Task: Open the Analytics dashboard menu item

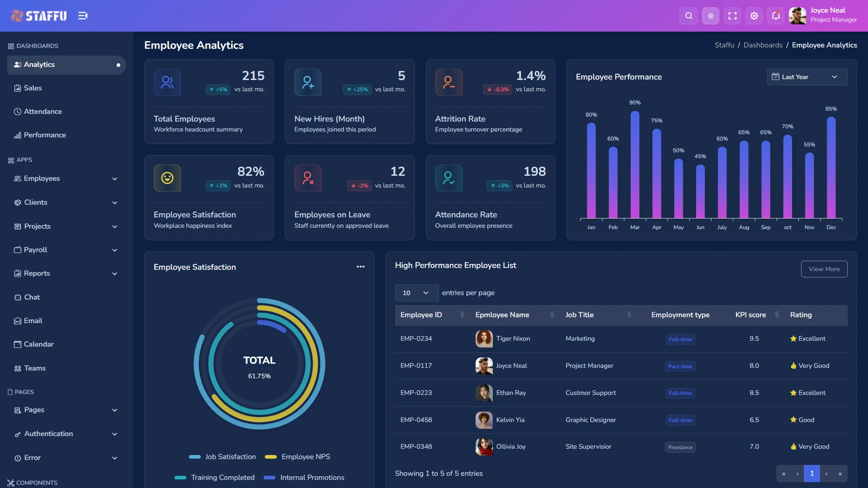Action: pyautogui.click(x=66, y=65)
